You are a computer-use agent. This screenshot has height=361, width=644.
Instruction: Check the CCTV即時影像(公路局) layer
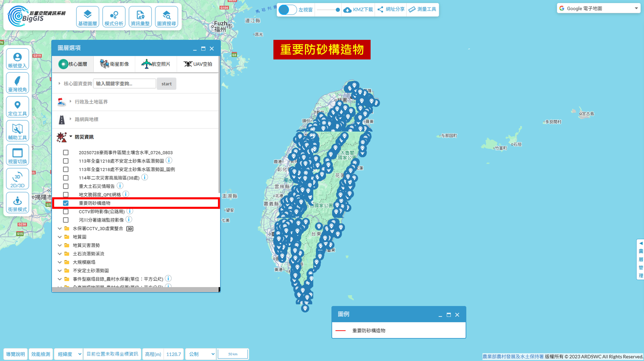click(x=66, y=212)
